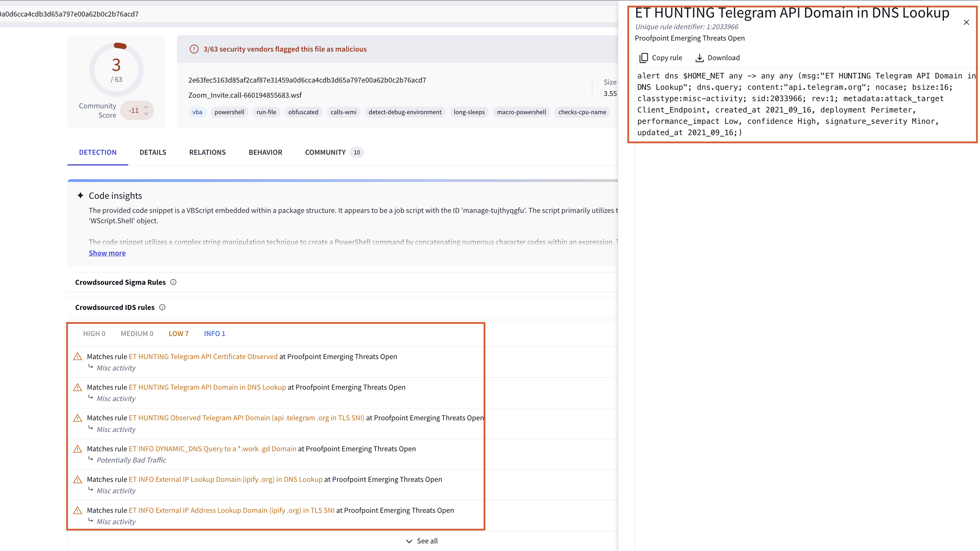980x551 pixels.
Task: Click the malicious alert circle icon
Action: (194, 49)
